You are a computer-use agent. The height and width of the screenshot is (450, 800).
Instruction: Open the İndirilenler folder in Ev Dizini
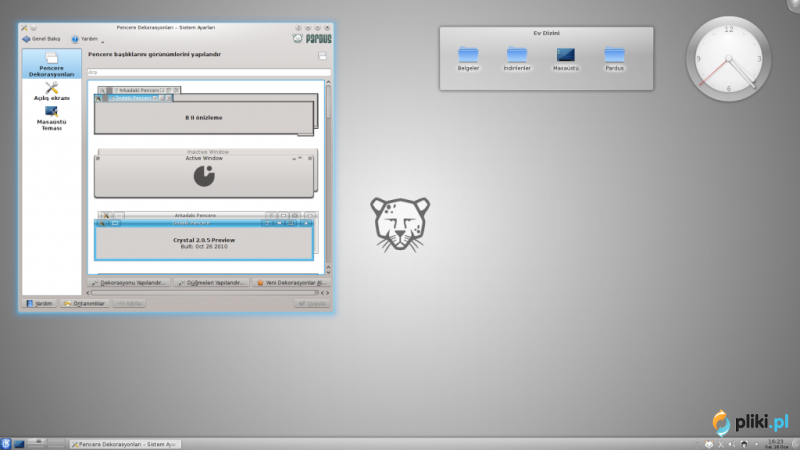(517, 59)
